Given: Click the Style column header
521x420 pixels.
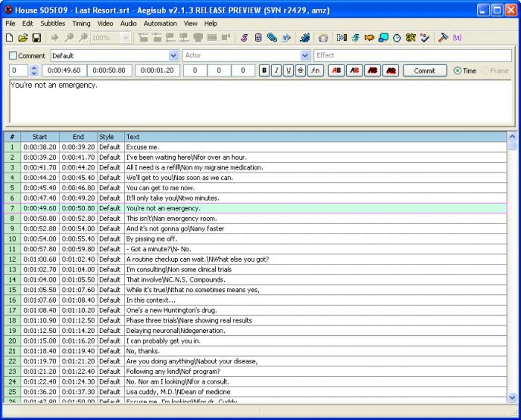Looking at the screenshot, I should coord(111,137).
